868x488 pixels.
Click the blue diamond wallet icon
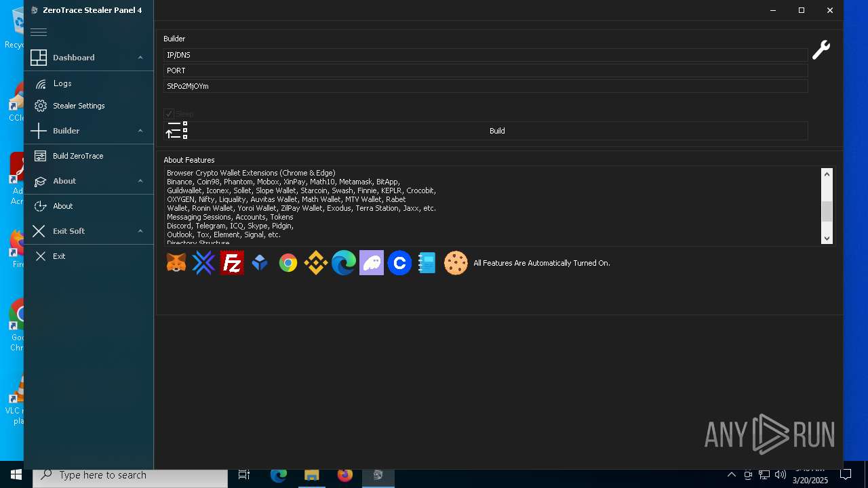260,263
